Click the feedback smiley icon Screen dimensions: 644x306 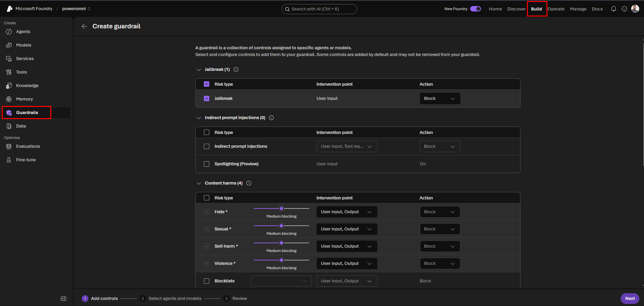(624, 9)
